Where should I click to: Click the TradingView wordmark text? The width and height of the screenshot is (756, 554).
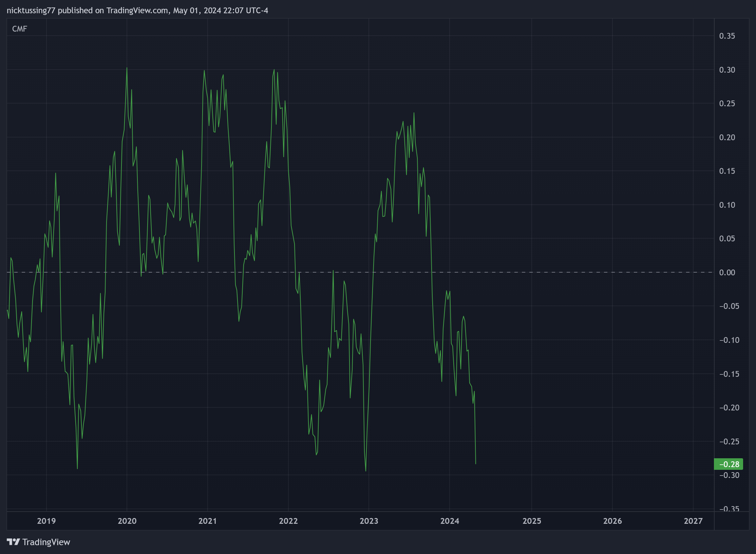[46, 542]
